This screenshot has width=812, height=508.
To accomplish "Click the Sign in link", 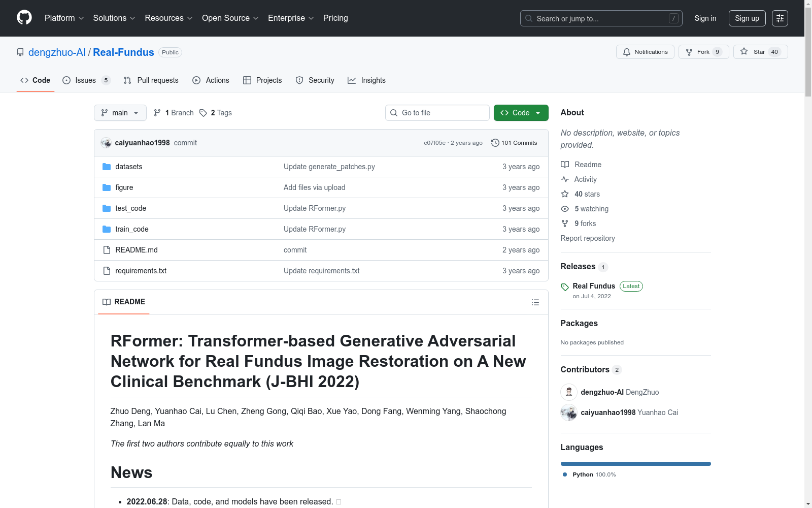I will 705,18.
